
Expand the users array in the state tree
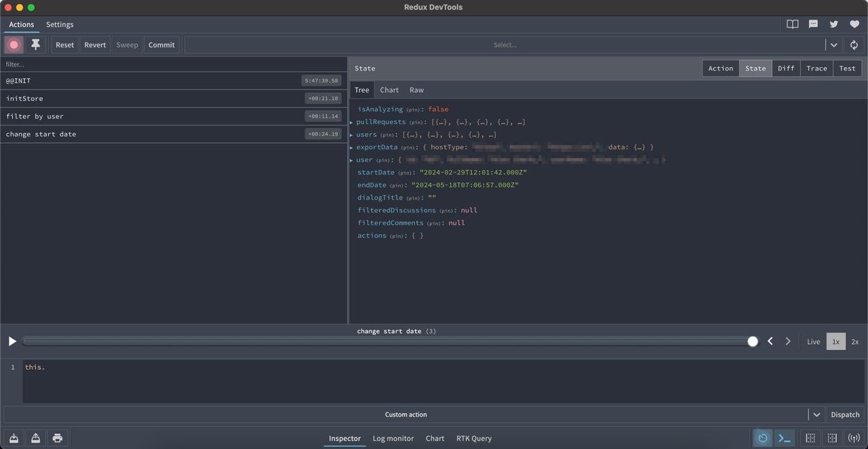coord(351,134)
